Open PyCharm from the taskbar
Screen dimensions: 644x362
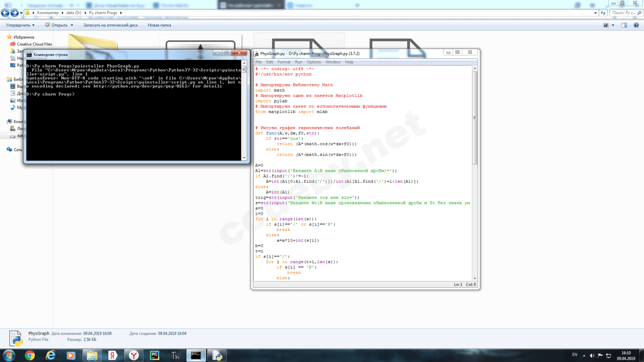pos(155,355)
